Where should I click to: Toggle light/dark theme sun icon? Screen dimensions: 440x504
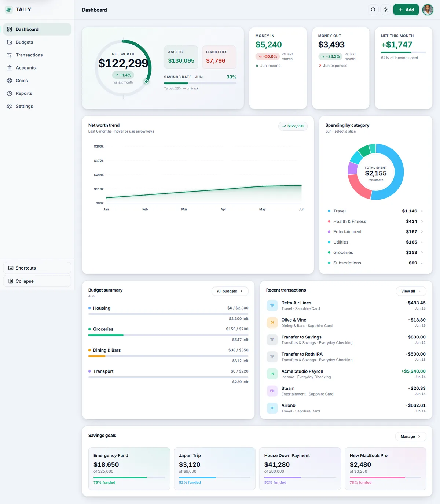[386, 10]
